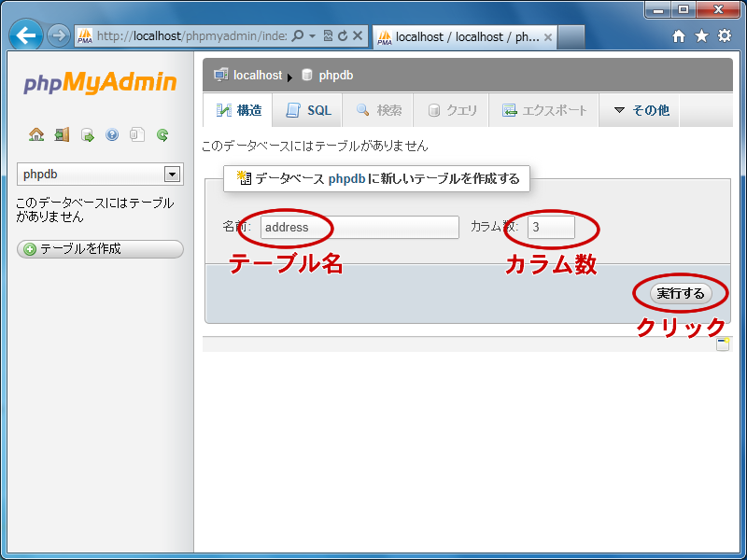The width and height of the screenshot is (747, 560).
Task: Click the grayed document copy icon in the sidebar
Action: [137, 135]
